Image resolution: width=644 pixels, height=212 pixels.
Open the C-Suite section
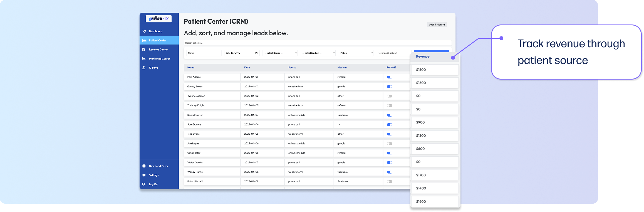pos(159,68)
